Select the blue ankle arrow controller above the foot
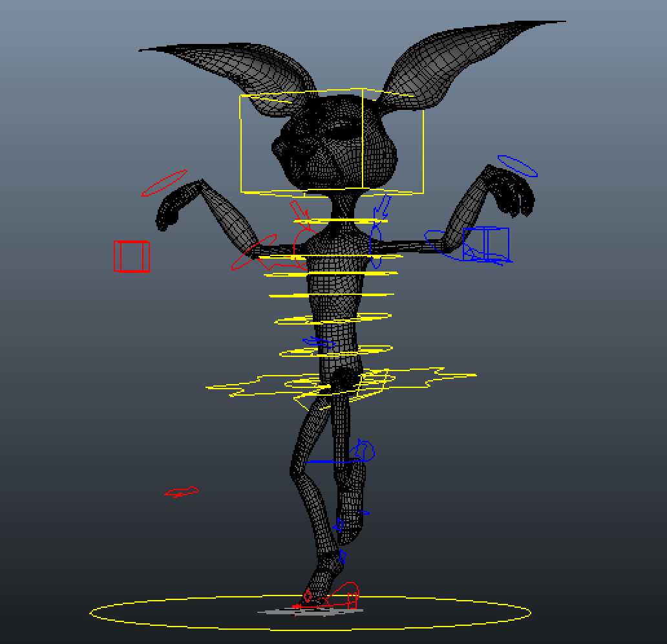The height and width of the screenshot is (644, 667). [341, 556]
